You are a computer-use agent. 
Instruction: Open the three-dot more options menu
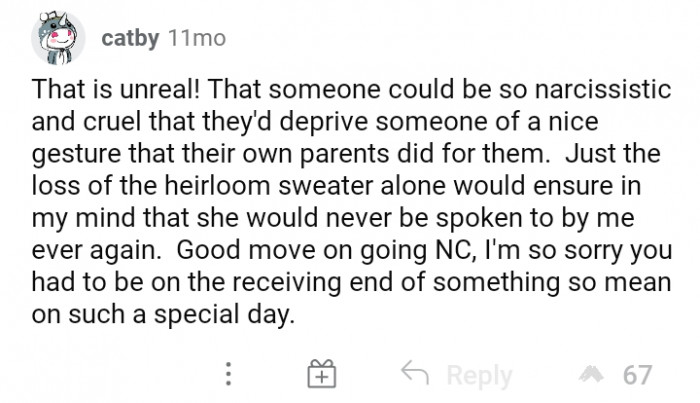[x=229, y=375]
